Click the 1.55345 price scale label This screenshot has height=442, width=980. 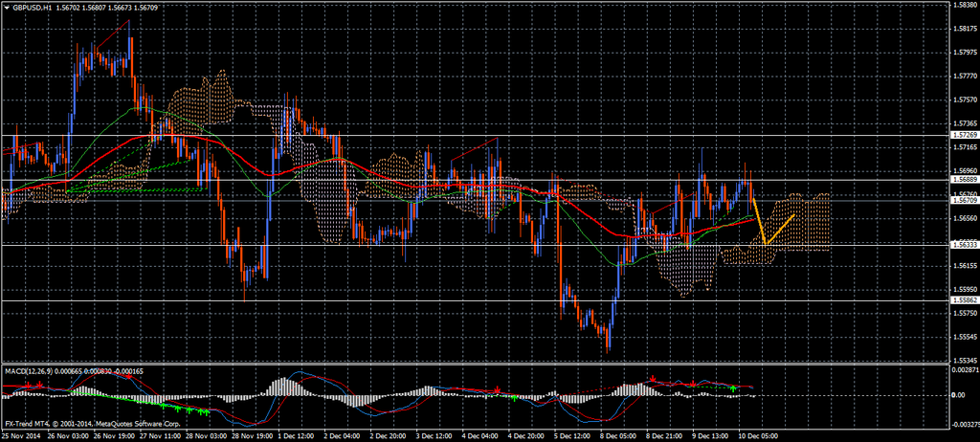(965, 361)
